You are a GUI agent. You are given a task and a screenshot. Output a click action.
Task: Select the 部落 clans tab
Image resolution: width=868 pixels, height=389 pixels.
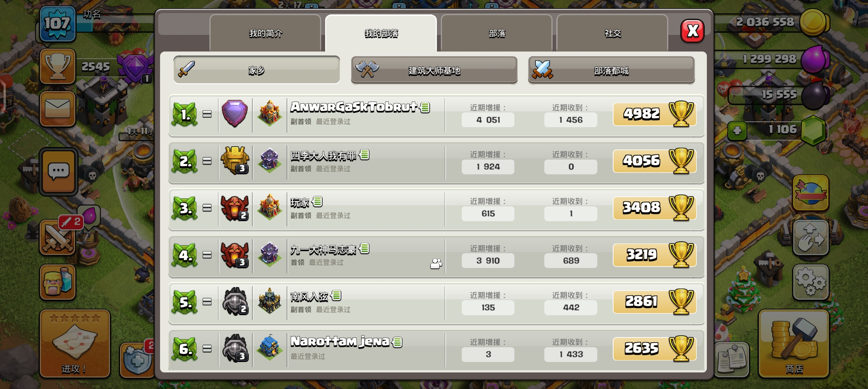pyautogui.click(x=497, y=33)
